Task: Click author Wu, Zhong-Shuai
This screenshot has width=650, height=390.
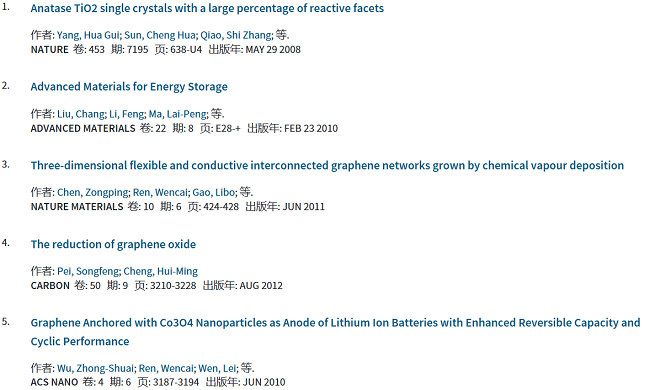Action: 95,368
